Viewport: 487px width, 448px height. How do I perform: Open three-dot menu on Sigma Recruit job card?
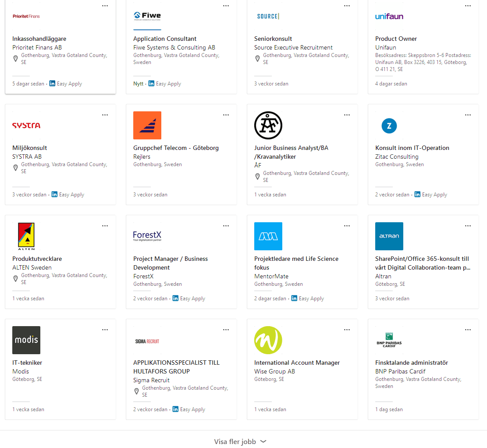point(226,330)
